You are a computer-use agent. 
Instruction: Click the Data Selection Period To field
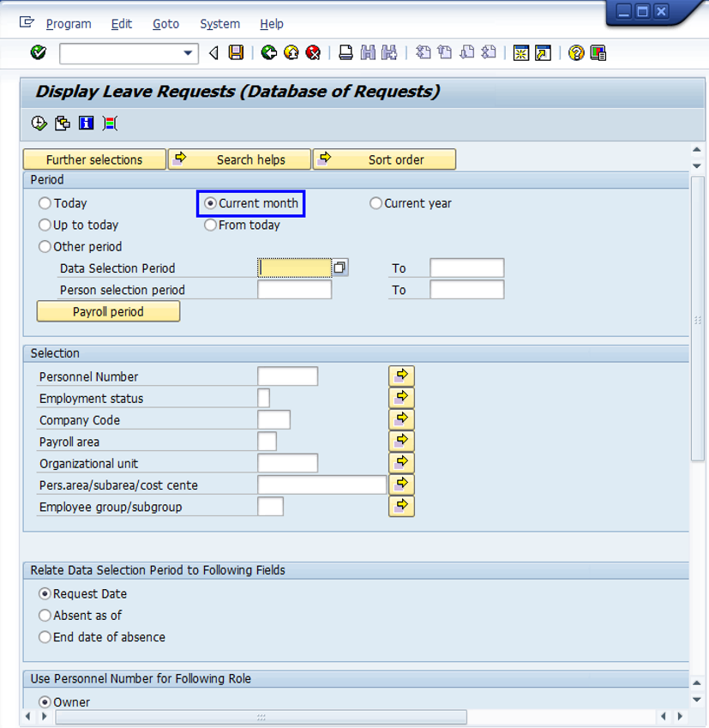(467, 268)
